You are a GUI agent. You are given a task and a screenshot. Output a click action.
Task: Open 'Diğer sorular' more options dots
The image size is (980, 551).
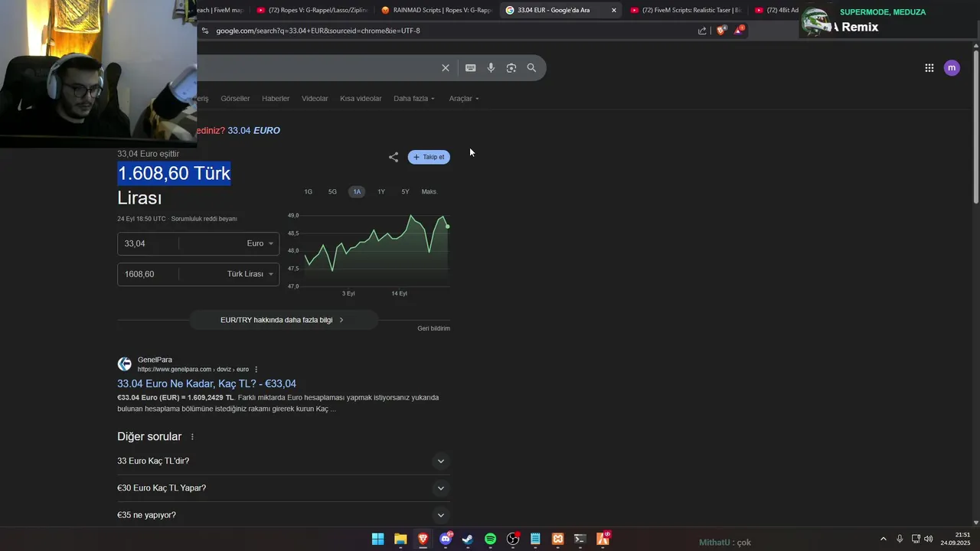pos(192,437)
